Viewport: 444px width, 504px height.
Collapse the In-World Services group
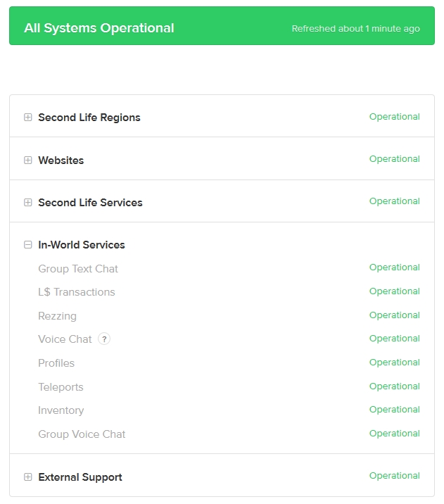(28, 245)
